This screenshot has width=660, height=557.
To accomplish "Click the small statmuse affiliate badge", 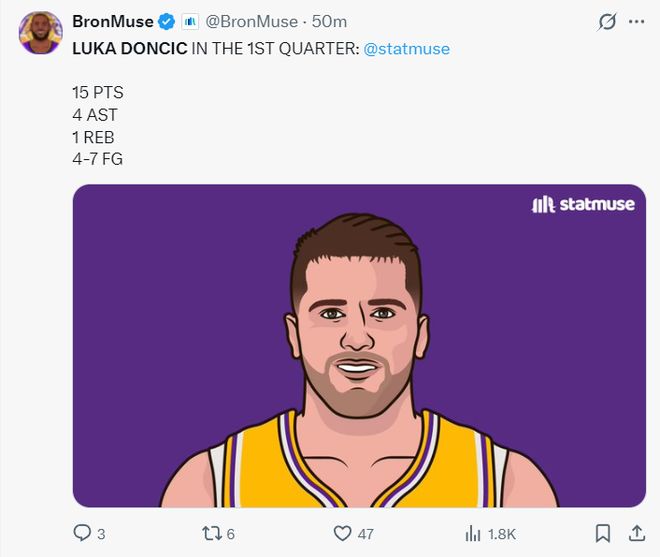I will 189,22.
